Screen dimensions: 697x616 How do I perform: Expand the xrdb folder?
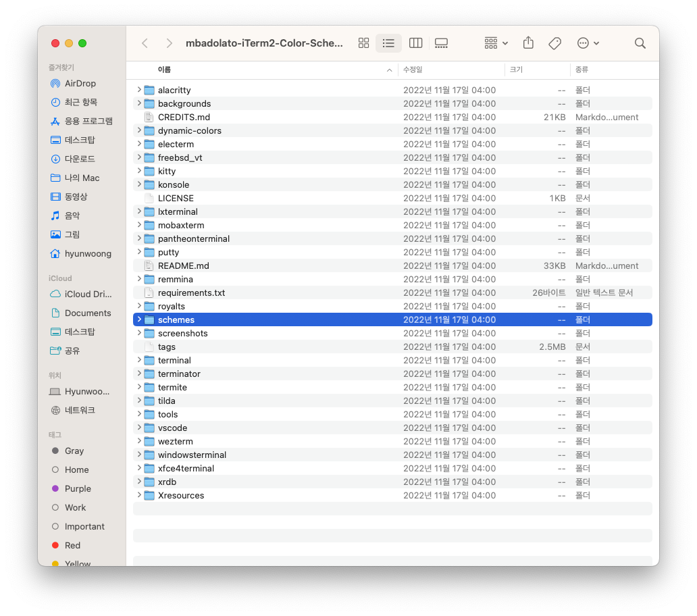(139, 482)
